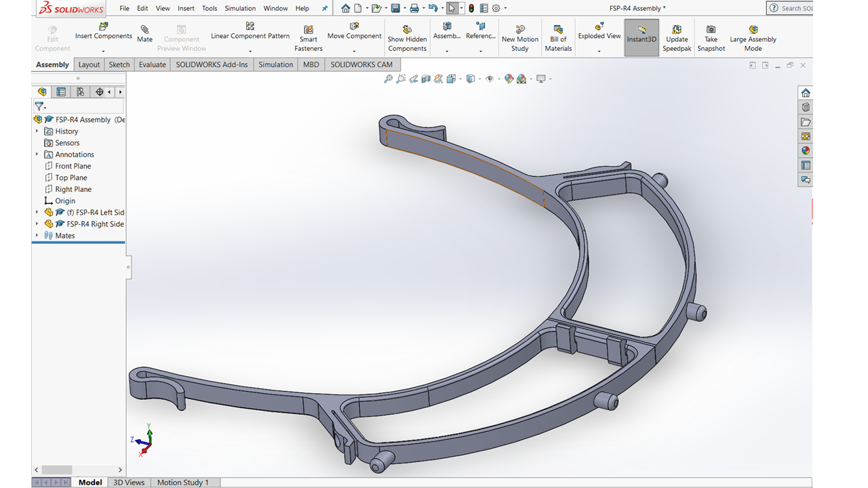
Task: Switch to the FeatureManager design tree panel
Action: (x=42, y=92)
